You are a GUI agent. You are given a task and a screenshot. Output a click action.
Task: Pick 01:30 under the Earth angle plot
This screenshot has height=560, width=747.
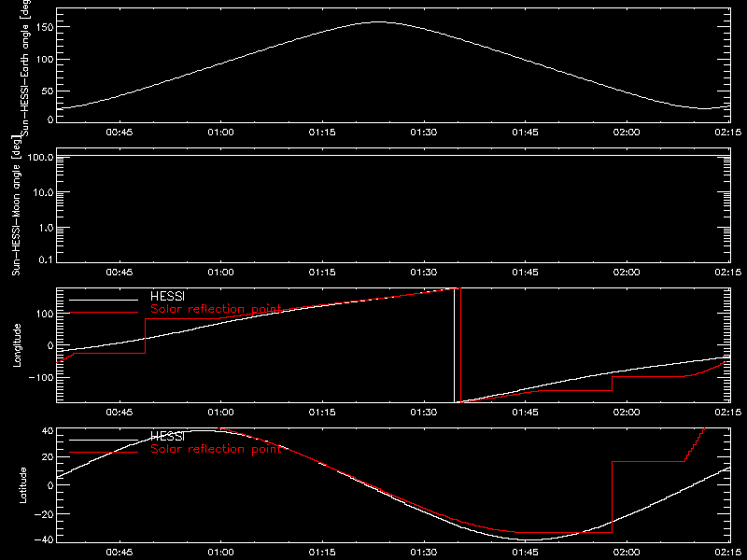pyautogui.click(x=424, y=132)
